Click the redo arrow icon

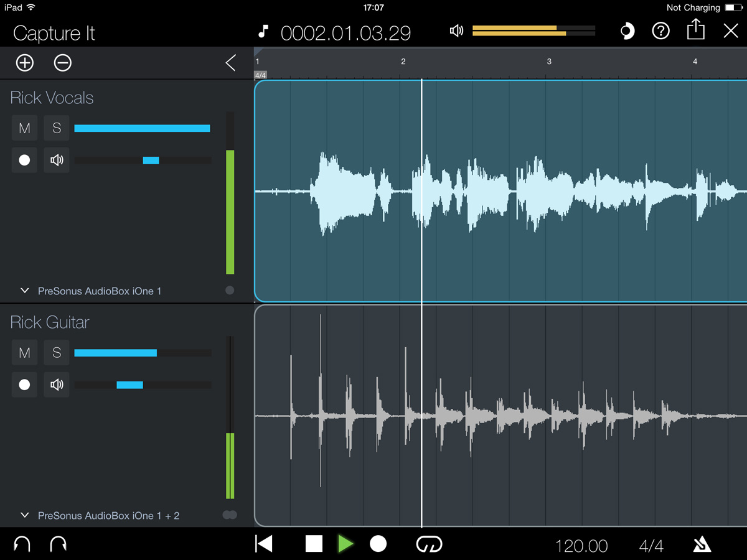pos(59,544)
